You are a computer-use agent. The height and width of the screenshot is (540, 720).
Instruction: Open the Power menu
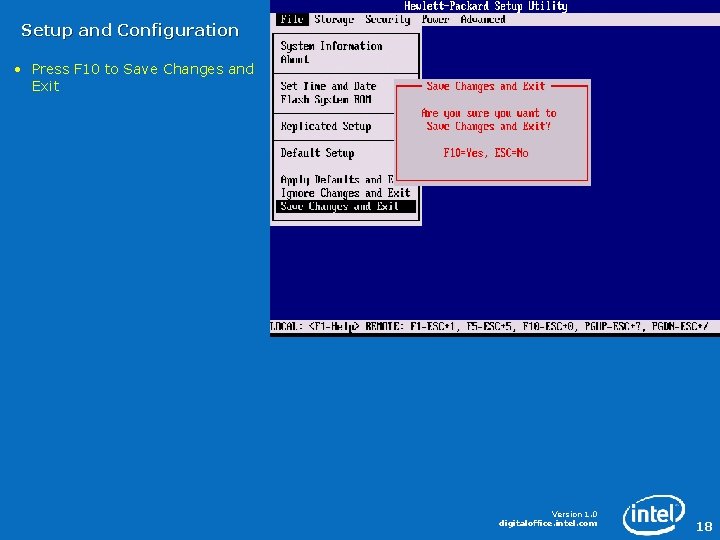(x=435, y=19)
